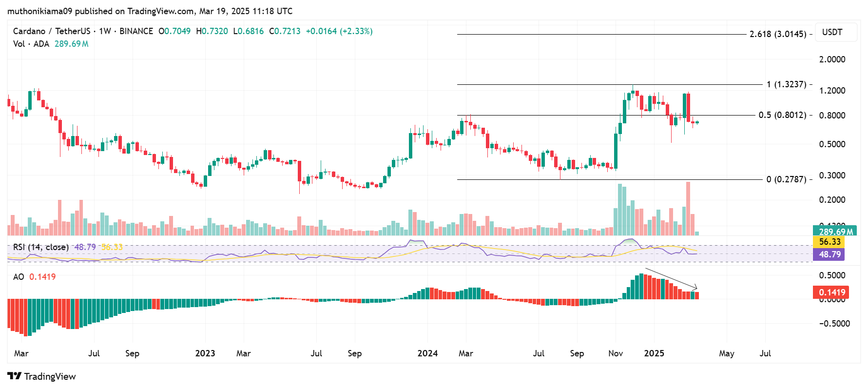Click the H0.7320 high price value
868x389 pixels.
[212, 31]
